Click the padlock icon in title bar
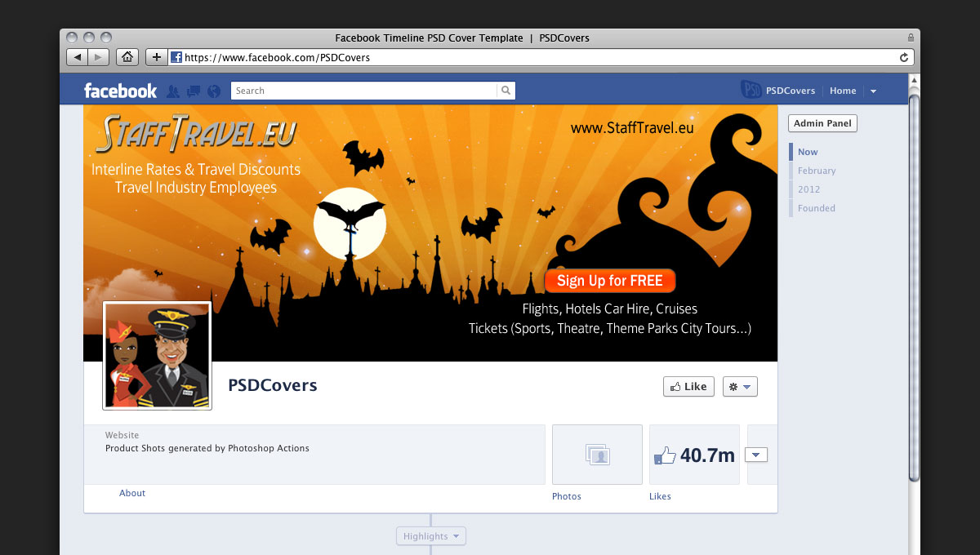 911,38
